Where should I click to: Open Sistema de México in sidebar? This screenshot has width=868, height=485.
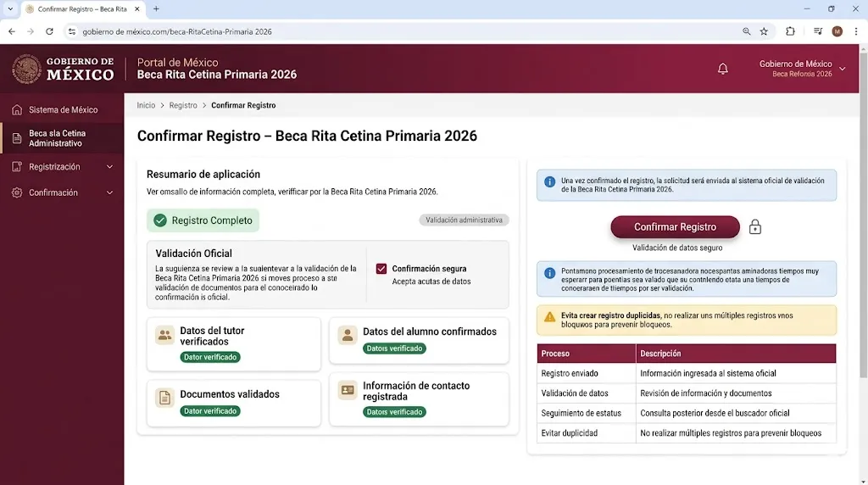(62, 109)
